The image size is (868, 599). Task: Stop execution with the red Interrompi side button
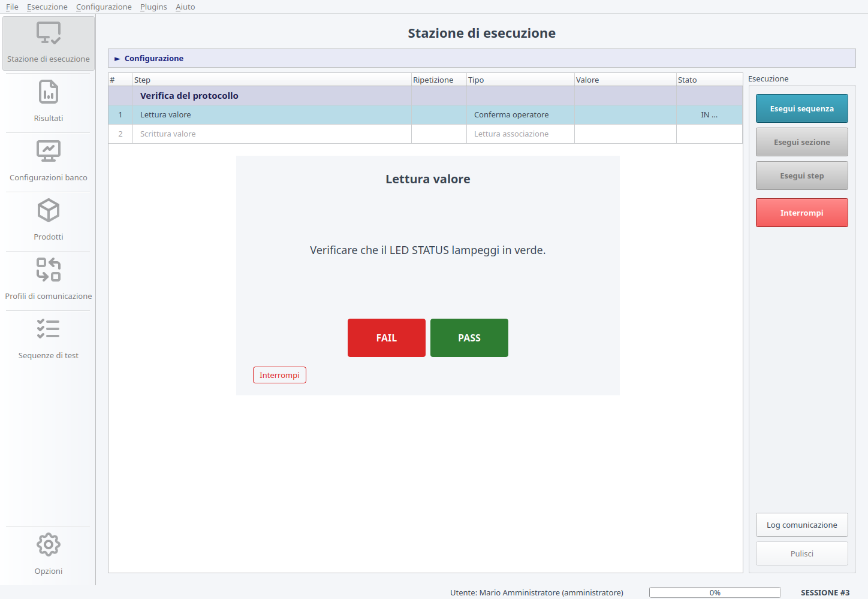click(802, 213)
